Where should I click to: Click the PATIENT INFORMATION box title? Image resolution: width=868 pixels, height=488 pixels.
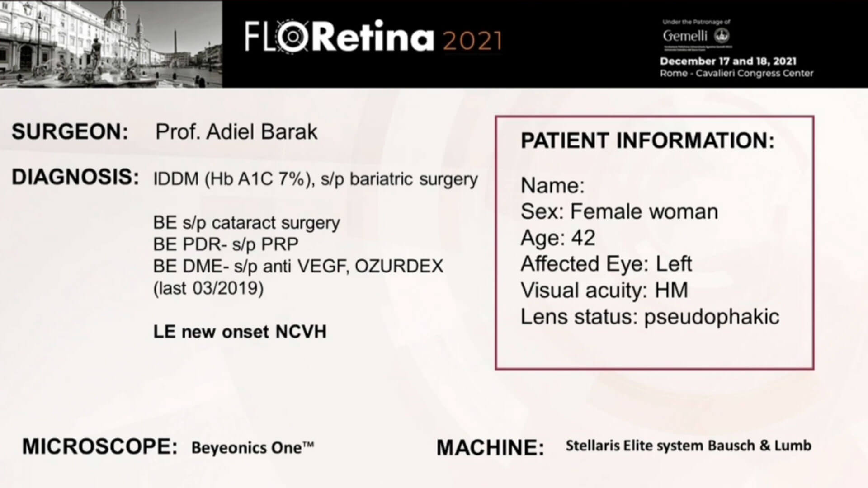pos(648,141)
